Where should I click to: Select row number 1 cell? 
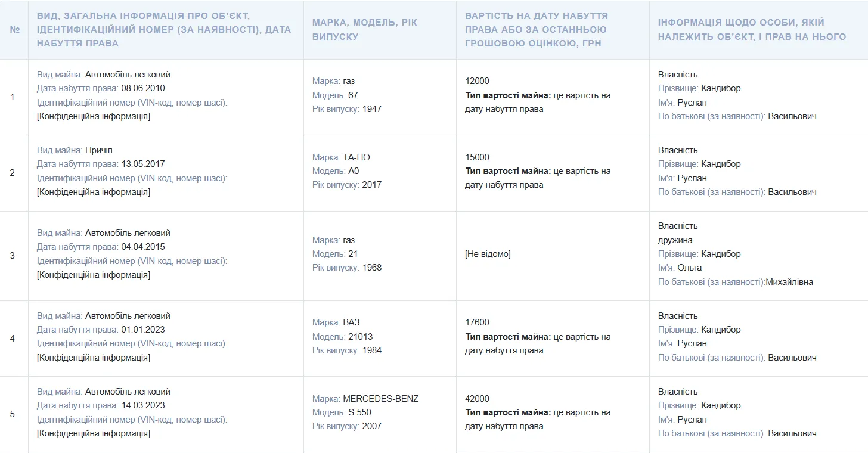tap(13, 97)
